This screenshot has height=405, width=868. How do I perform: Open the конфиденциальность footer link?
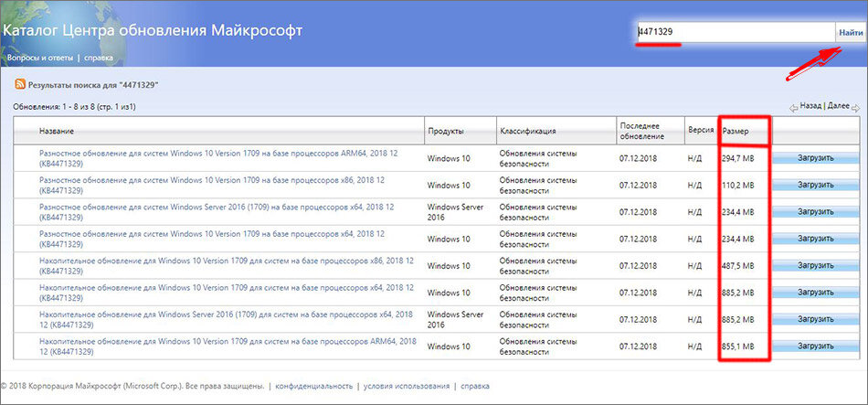[x=314, y=386]
